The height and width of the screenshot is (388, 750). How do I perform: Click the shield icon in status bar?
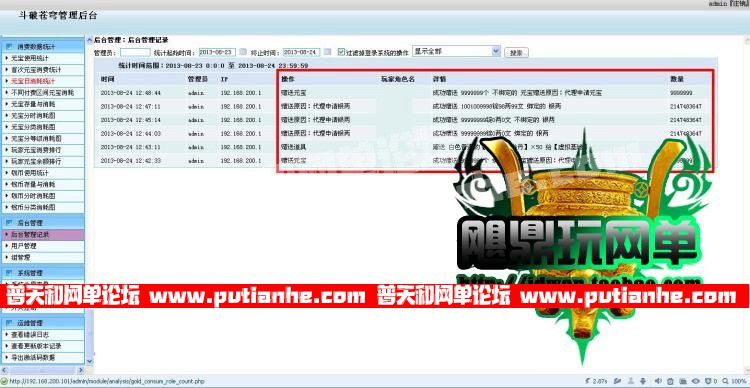708,381
